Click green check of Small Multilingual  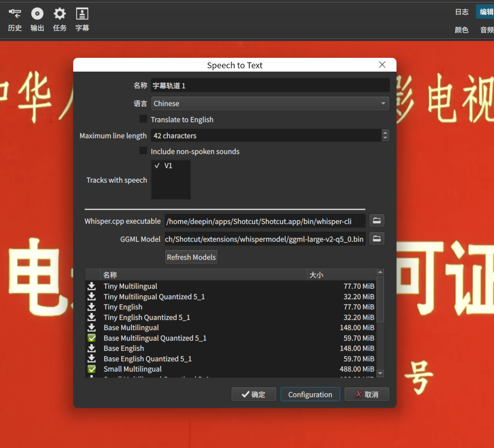[92, 369]
